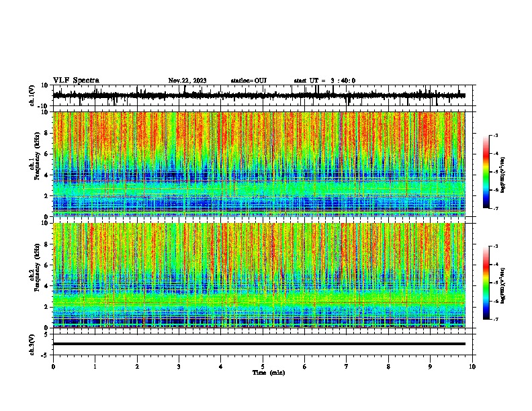Click the ch.1 spectrogram plot

(x=259, y=164)
